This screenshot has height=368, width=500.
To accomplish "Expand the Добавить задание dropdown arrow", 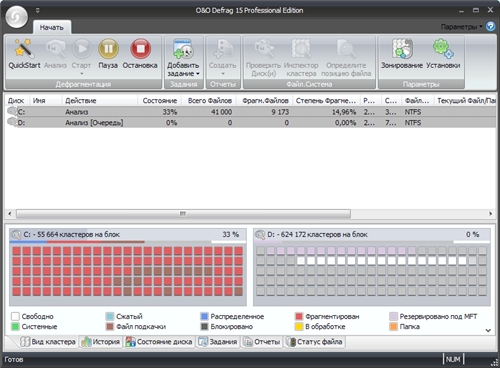I will pyautogui.click(x=198, y=74).
